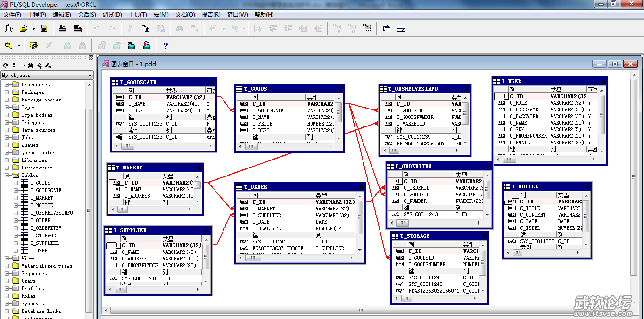Expand the Procedures folder node
The width and height of the screenshot is (644, 319).
click(7, 85)
